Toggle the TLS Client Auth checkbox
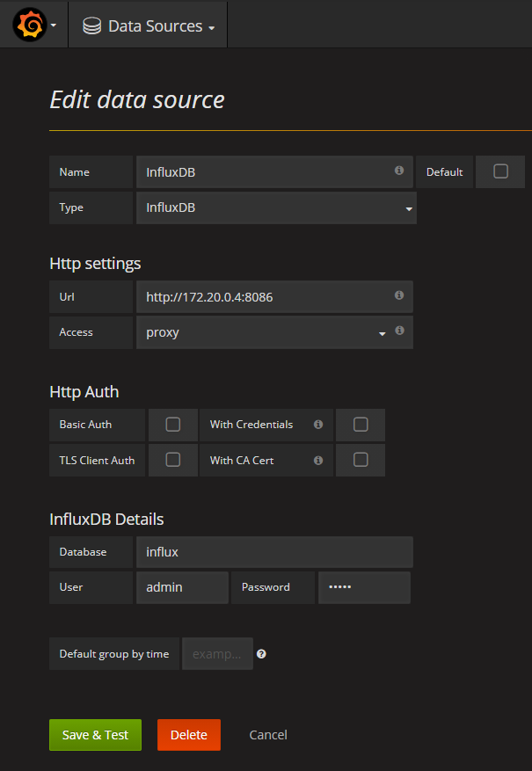Screen dimensions: 532x771 click(173, 460)
